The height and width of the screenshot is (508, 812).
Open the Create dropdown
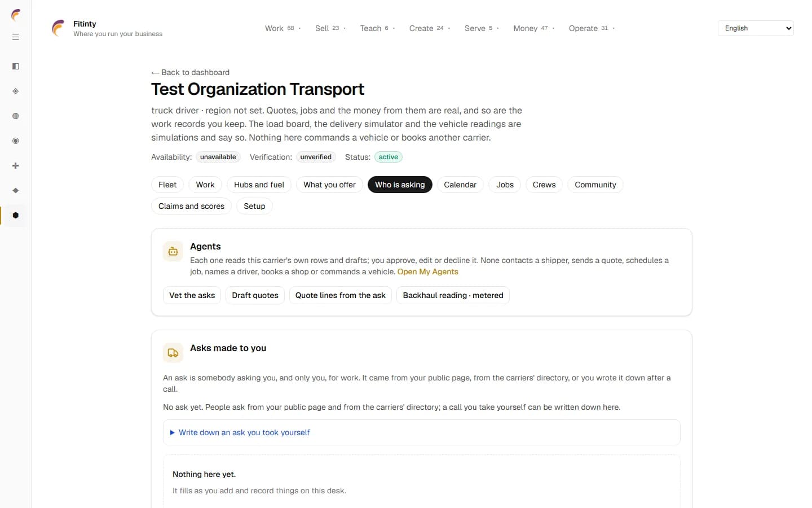coord(430,28)
